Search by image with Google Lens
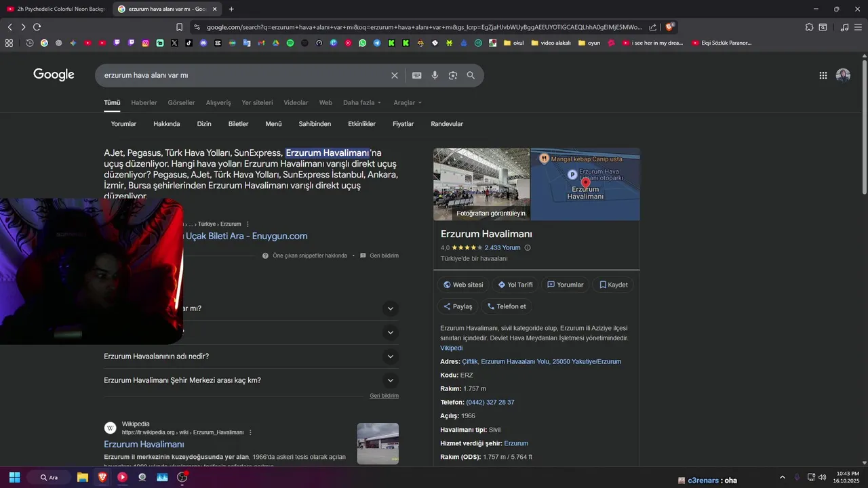This screenshot has height=488, width=868. tap(453, 75)
